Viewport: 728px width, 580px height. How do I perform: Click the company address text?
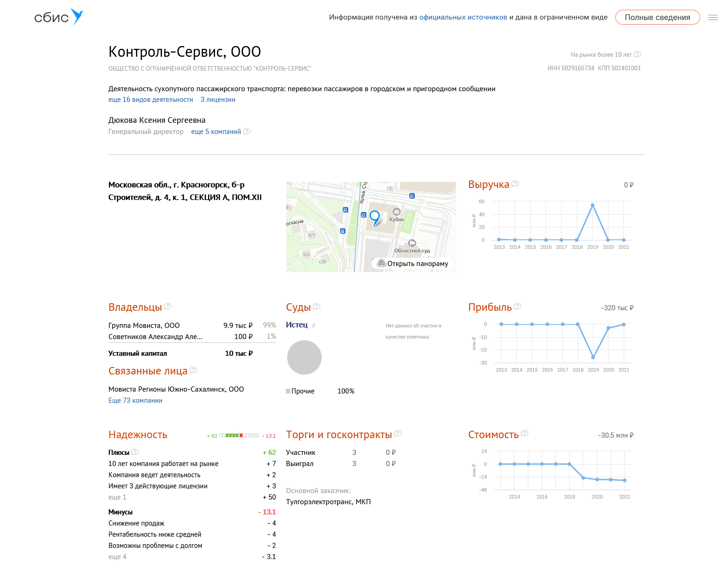(x=185, y=191)
